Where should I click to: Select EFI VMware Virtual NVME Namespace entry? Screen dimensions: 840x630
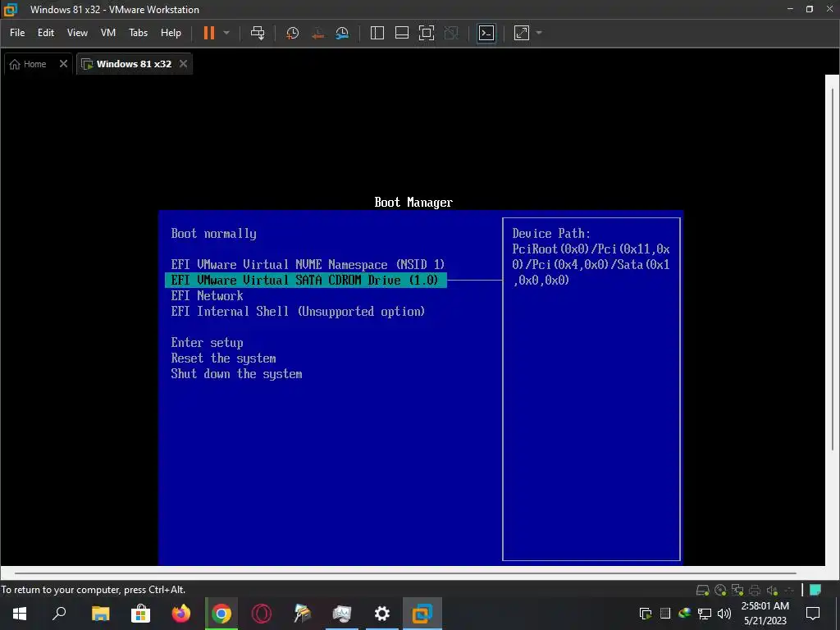[308, 265]
